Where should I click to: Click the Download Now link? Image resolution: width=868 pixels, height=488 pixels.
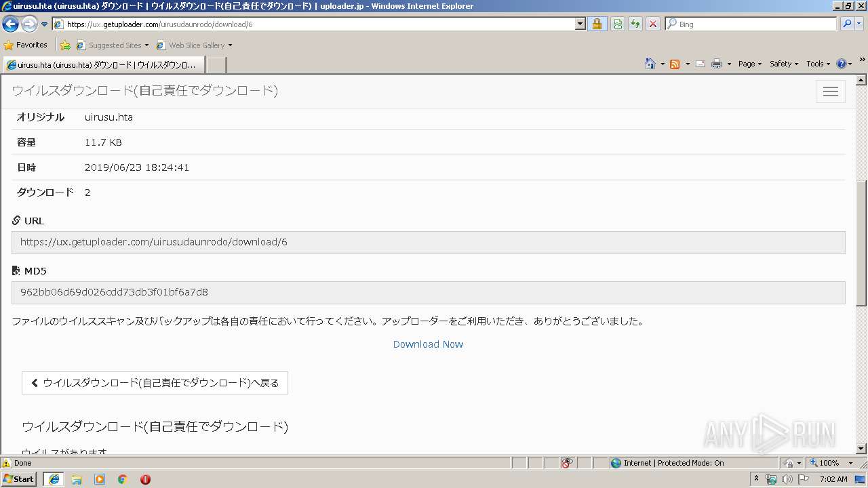428,344
